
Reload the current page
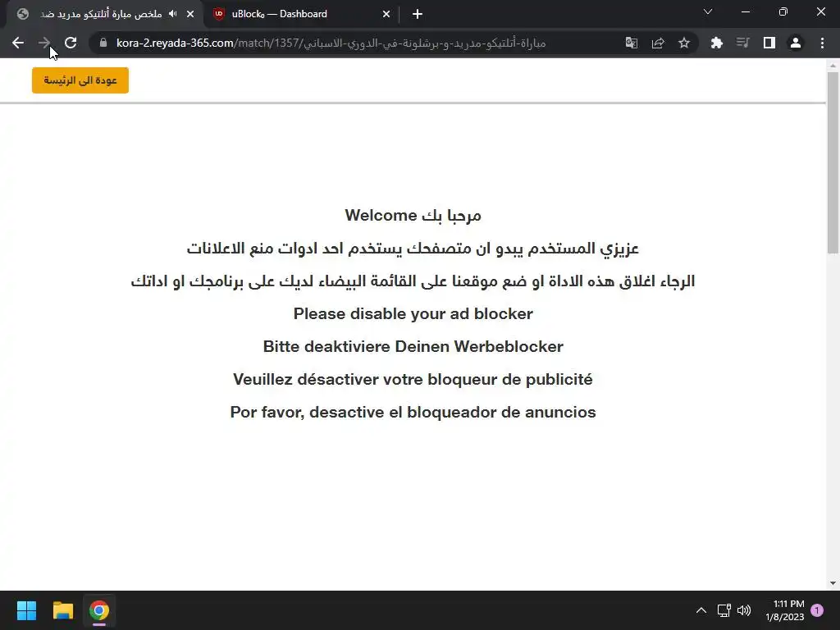coord(71,43)
